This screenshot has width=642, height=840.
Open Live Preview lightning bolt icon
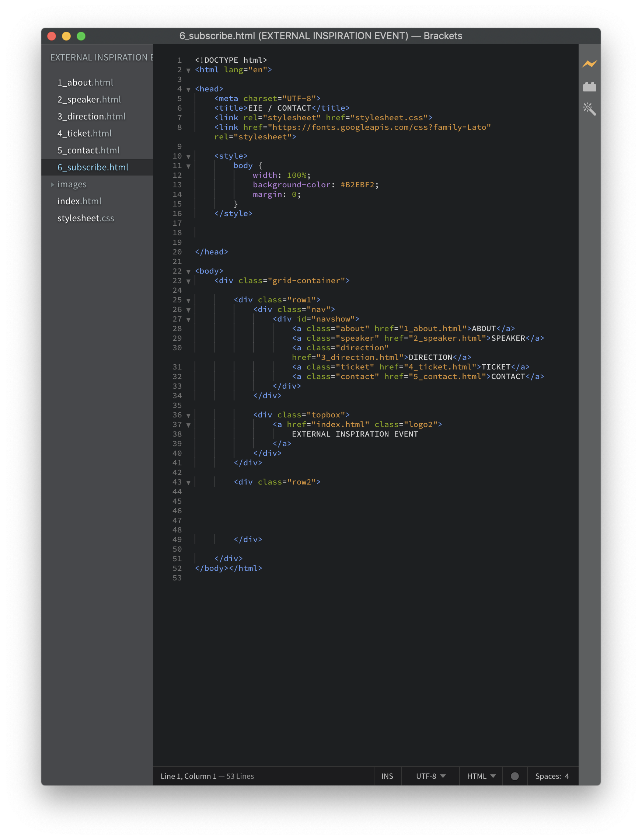tap(589, 64)
